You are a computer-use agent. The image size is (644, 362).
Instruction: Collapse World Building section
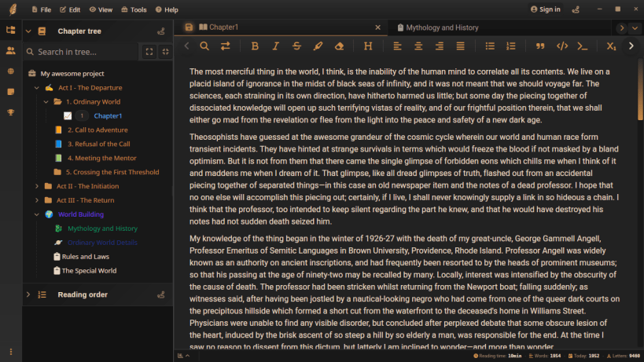pos(36,214)
